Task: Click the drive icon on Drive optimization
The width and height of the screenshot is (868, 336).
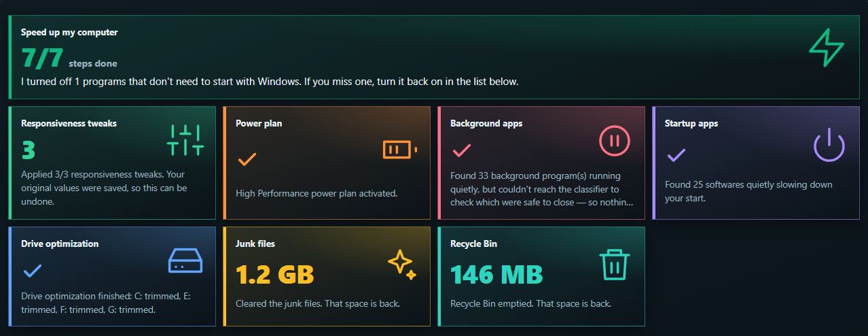Action: tap(185, 261)
